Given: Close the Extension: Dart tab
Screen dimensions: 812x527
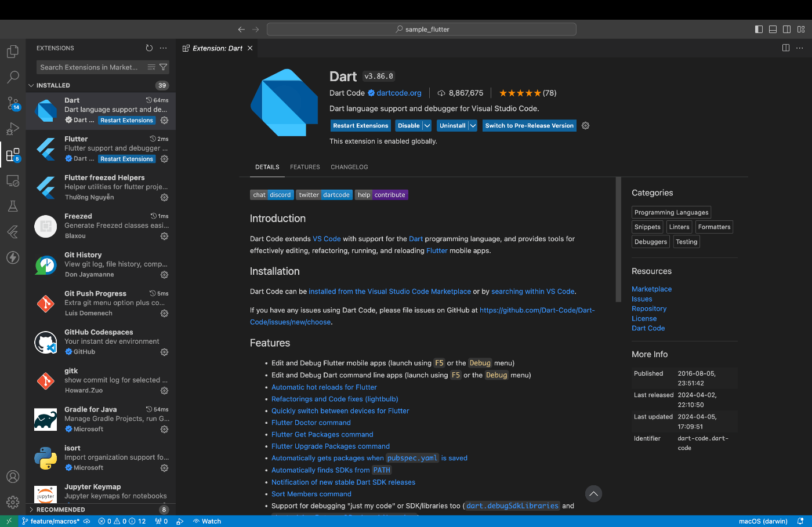Looking at the screenshot, I should pos(250,48).
